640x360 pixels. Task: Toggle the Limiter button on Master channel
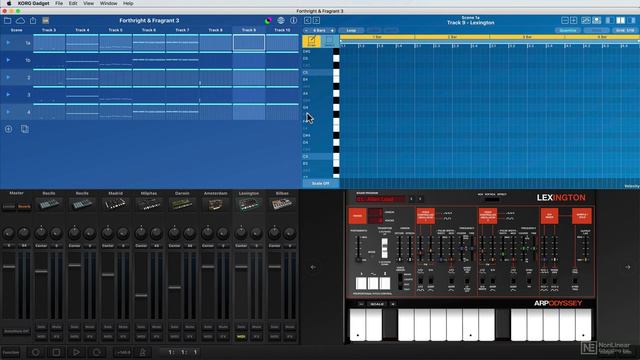click(x=9, y=207)
